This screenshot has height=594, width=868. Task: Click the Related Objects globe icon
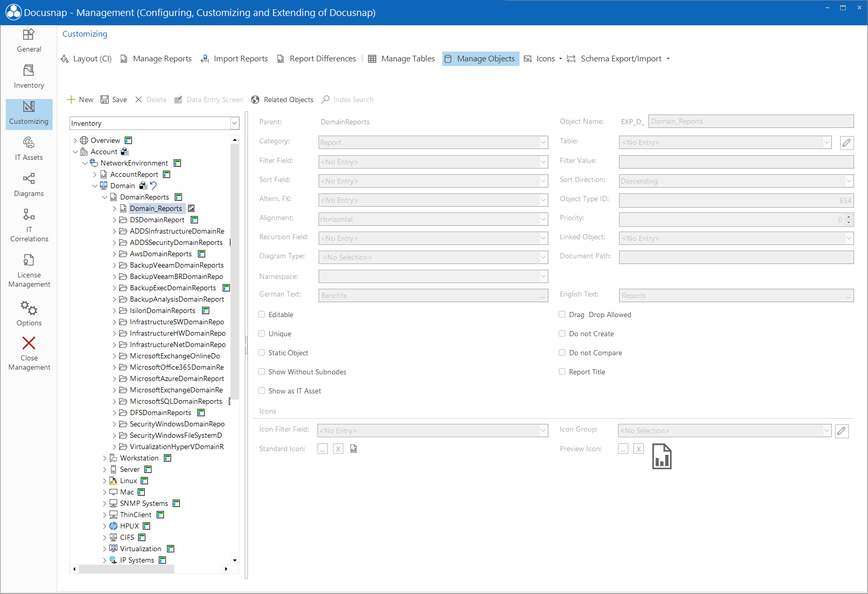[255, 100]
